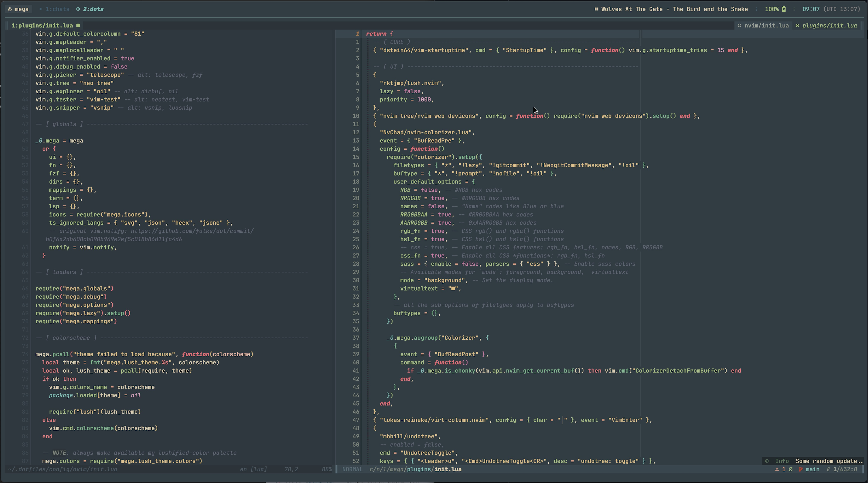
Task: Click the modified square indicator after 1:plugins/init.lua
Action: [x=78, y=25]
